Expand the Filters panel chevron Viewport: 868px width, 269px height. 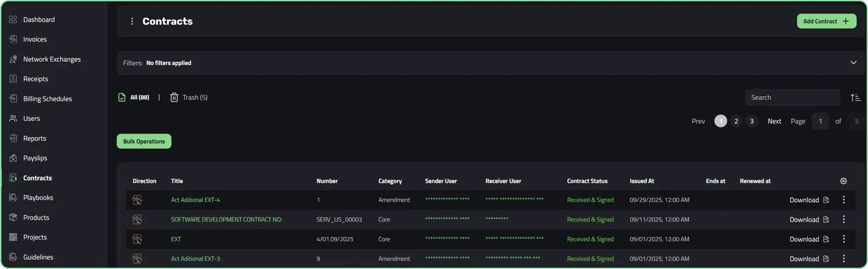[853, 63]
